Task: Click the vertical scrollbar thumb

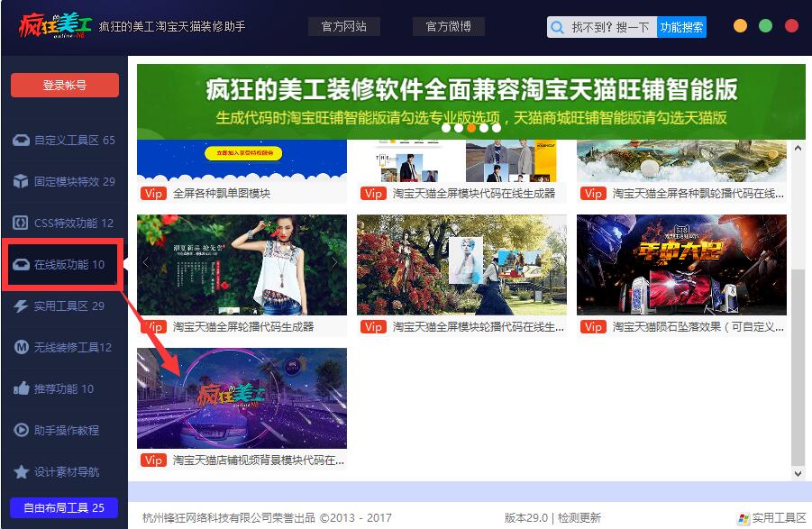Action: click(798, 368)
